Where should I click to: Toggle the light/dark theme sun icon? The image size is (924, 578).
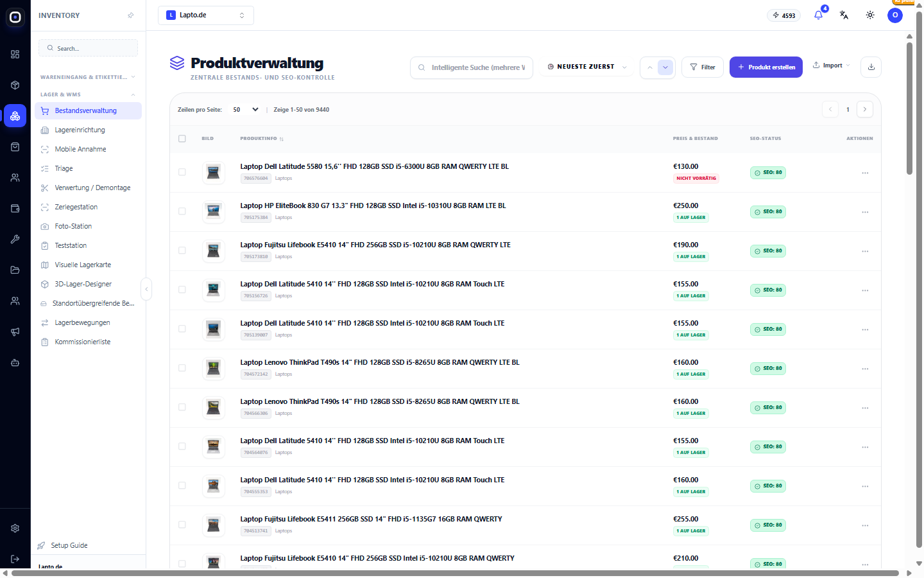[x=870, y=15]
